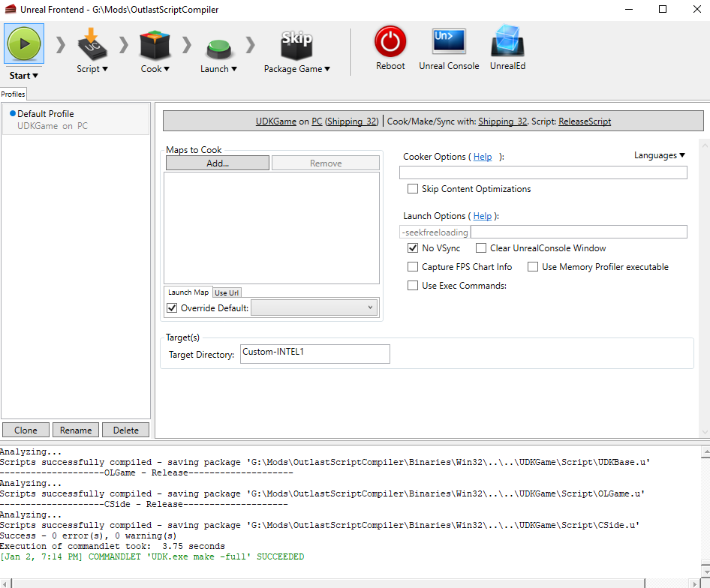Enable Use Memory Profiler executable

(533, 267)
